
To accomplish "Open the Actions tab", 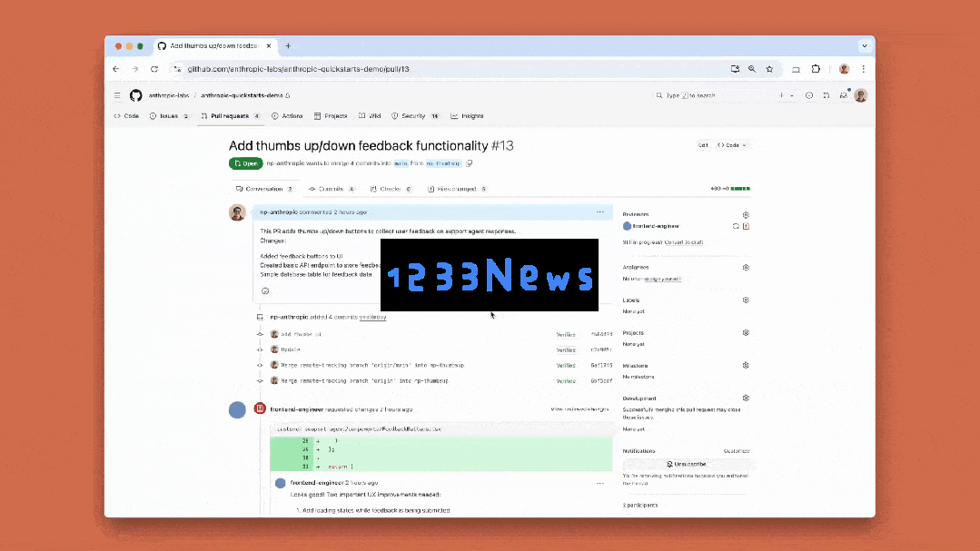I will coord(287,116).
